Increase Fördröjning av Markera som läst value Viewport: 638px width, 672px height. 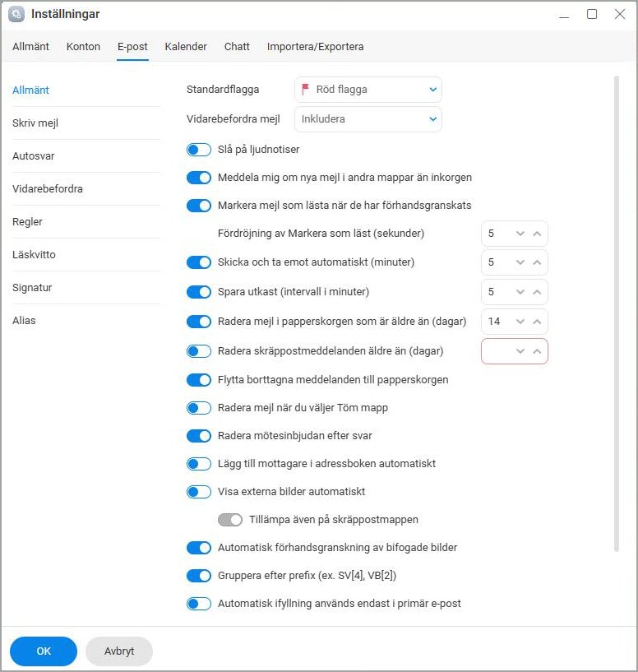point(537,234)
